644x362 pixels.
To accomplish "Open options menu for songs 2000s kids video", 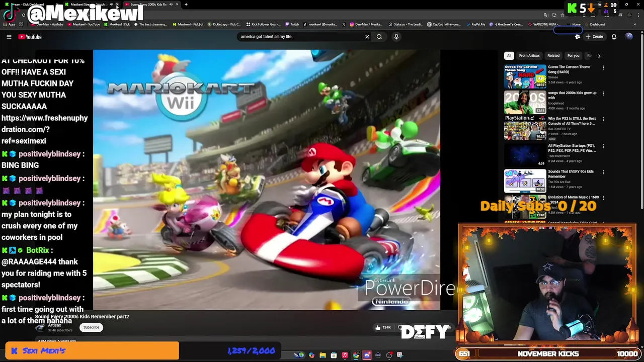I will [603, 94].
